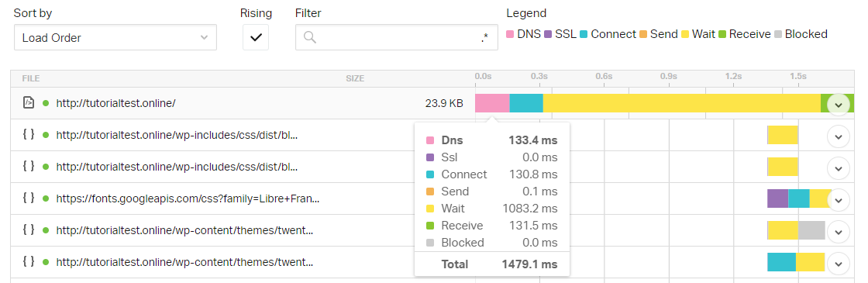The image size is (868, 283).
Task: Click the gray Blocked legend swatch
Action: coord(778,34)
